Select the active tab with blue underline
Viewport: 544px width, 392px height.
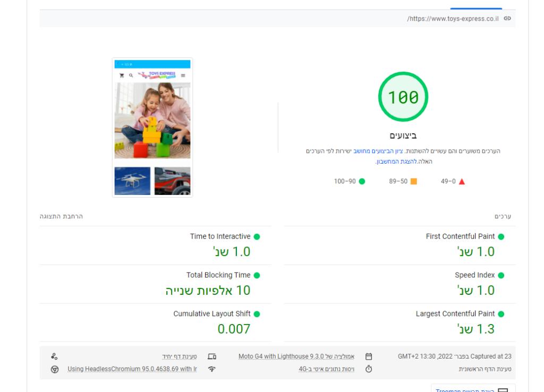pyautogui.click(x=475, y=6)
